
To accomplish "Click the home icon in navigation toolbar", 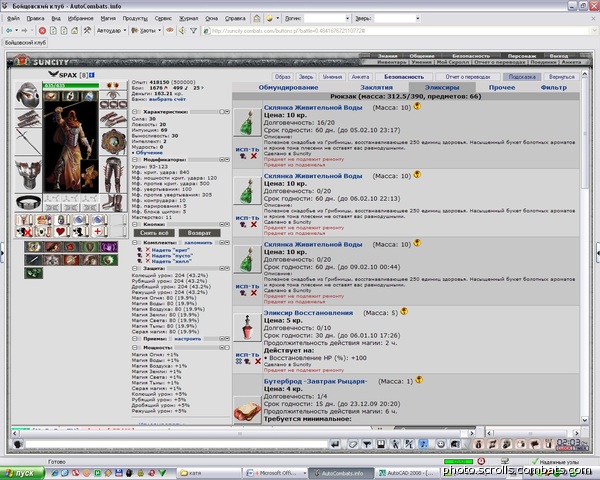I will [x=75, y=30].
